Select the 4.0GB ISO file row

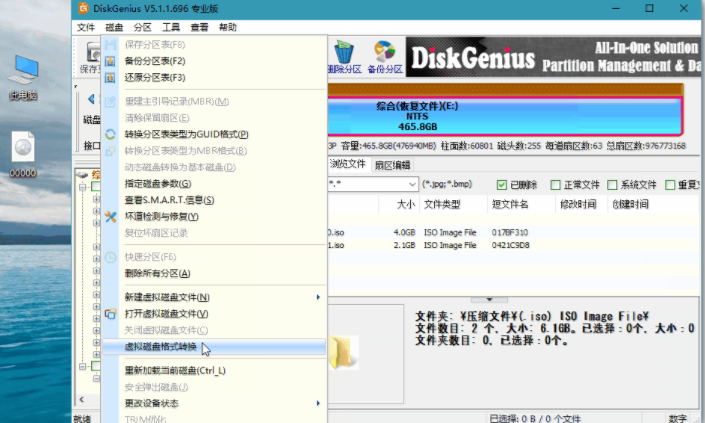[513, 232]
